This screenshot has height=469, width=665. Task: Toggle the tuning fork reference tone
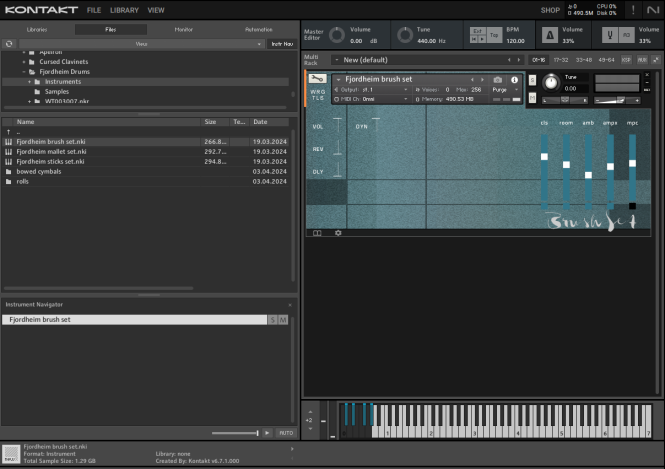(x=610, y=35)
